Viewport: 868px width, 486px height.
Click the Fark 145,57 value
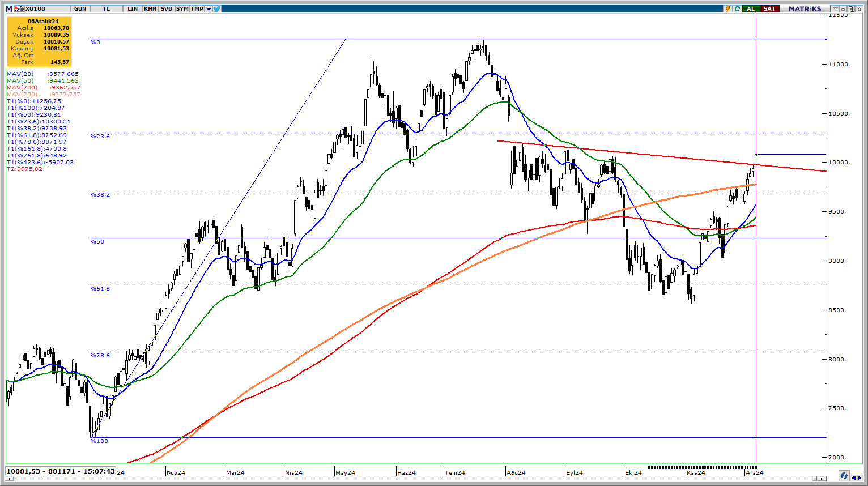(59, 62)
